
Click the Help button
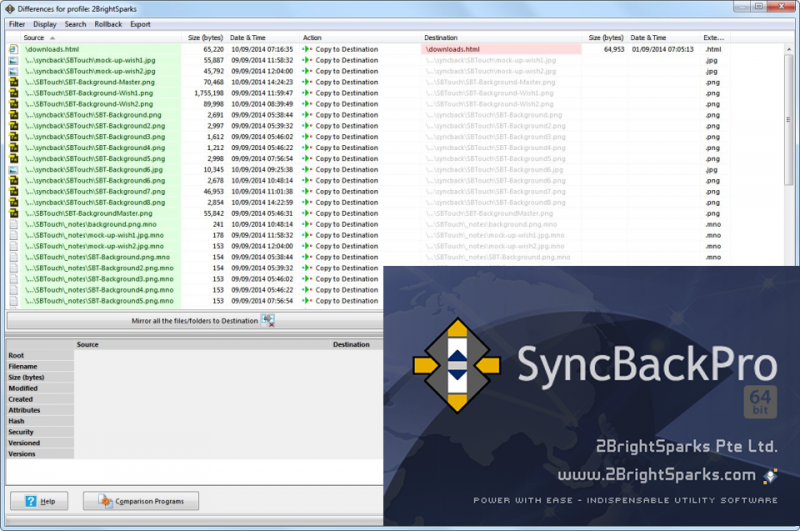39,501
